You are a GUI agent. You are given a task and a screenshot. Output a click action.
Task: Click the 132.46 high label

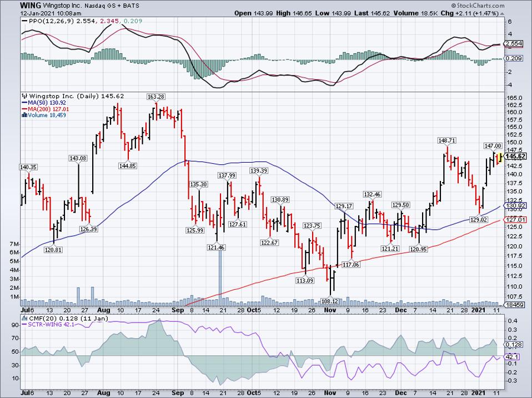point(372,195)
